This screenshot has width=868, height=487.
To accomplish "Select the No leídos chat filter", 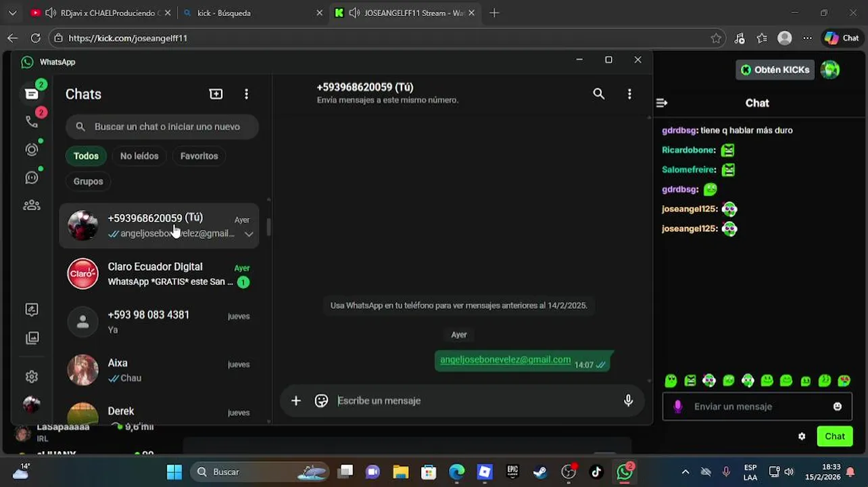I will [x=139, y=156].
